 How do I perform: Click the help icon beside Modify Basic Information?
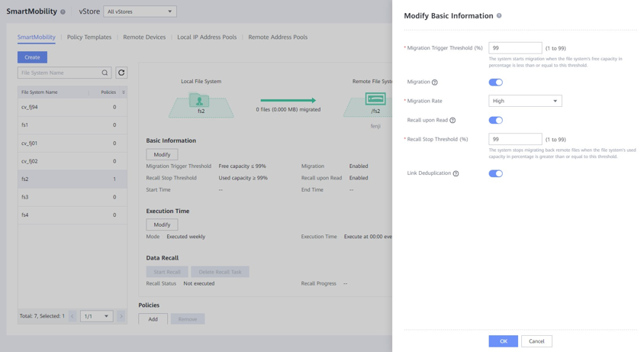click(x=499, y=15)
